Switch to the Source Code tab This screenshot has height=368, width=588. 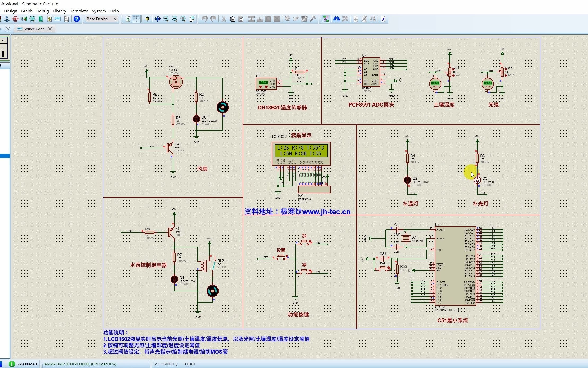[x=34, y=29]
